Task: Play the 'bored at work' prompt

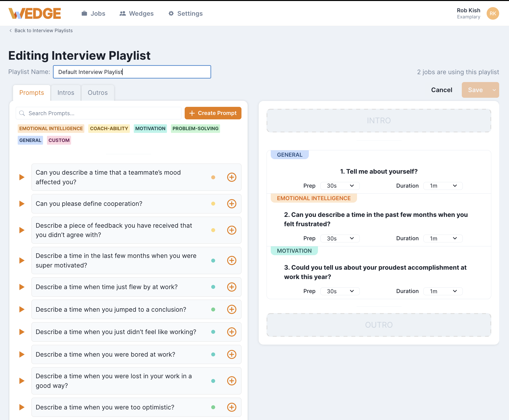Action: pos(22,354)
